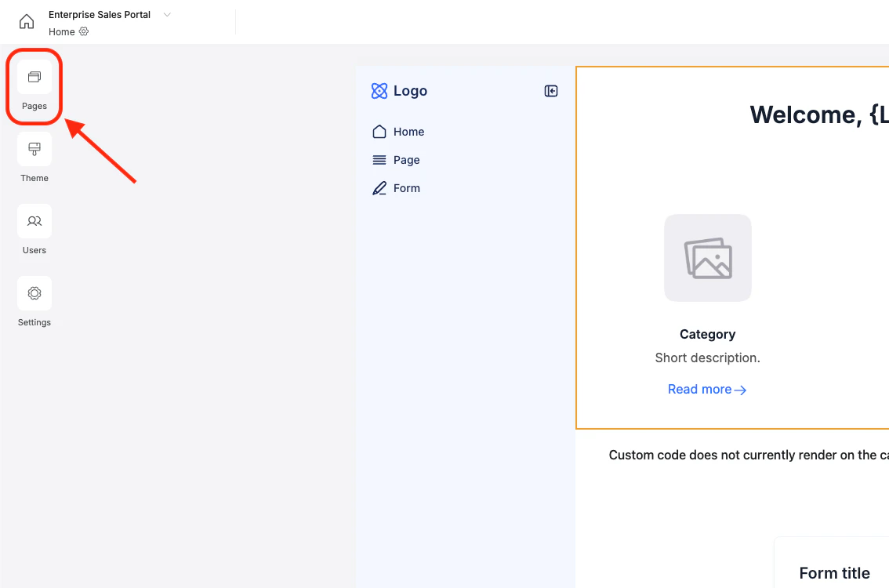
Task: Click the Theme label in sidebar
Action: click(34, 178)
